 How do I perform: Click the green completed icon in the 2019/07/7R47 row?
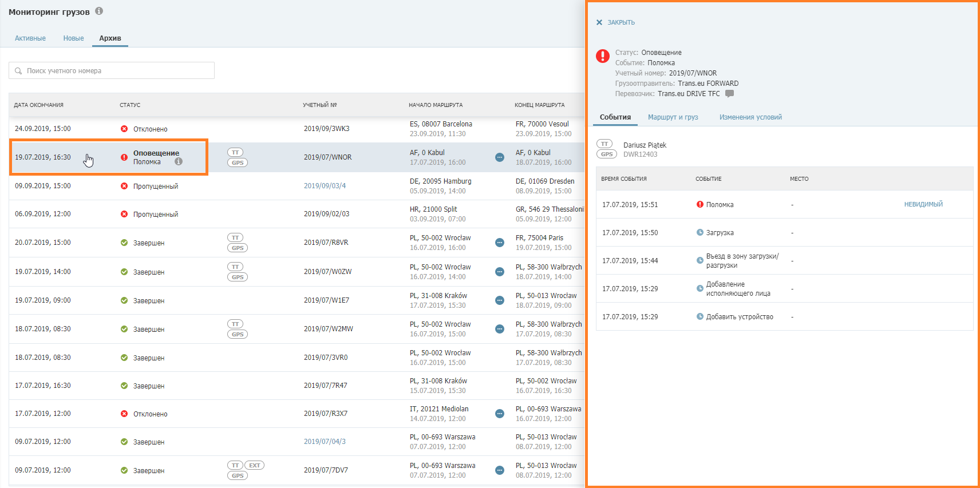click(124, 386)
